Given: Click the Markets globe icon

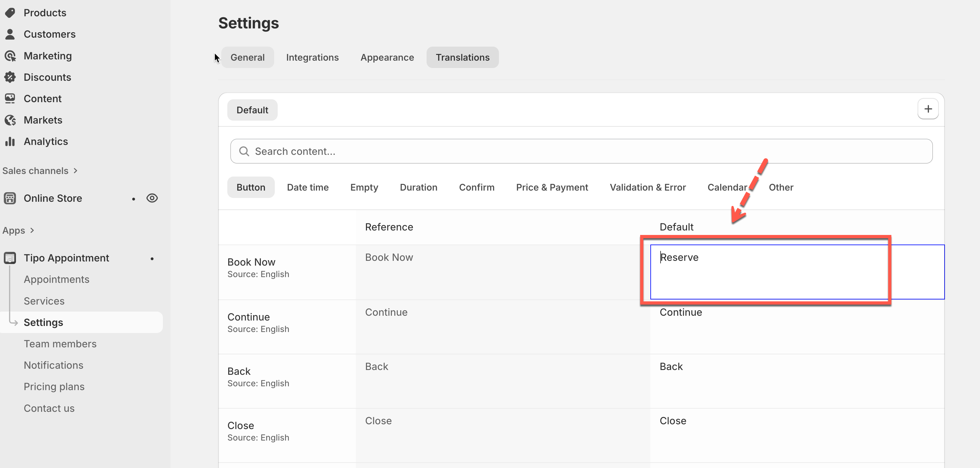Looking at the screenshot, I should coord(10,120).
